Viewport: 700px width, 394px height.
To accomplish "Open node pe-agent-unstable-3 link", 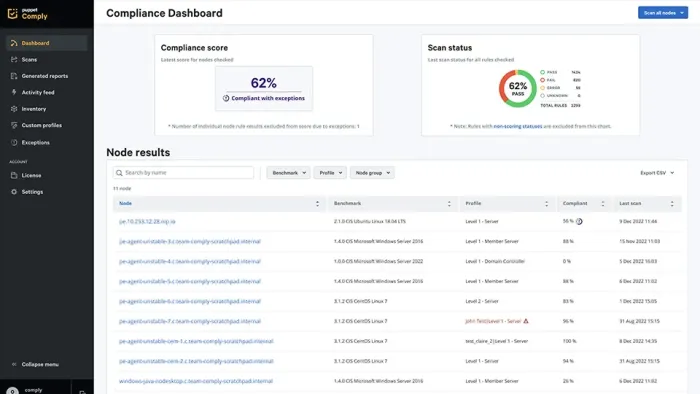I will tap(190, 241).
